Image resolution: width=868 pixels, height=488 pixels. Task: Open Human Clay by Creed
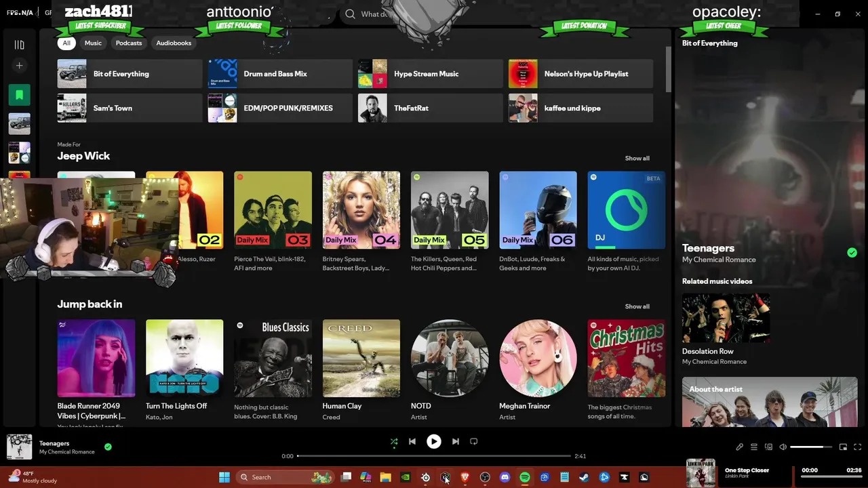tap(361, 359)
